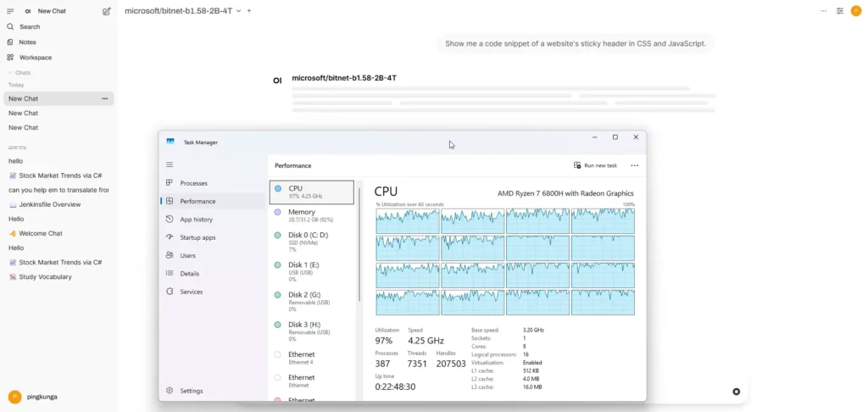This screenshot has height=412, width=868.
Task: Select the Memory resource item
Action: [x=312, y=215]
